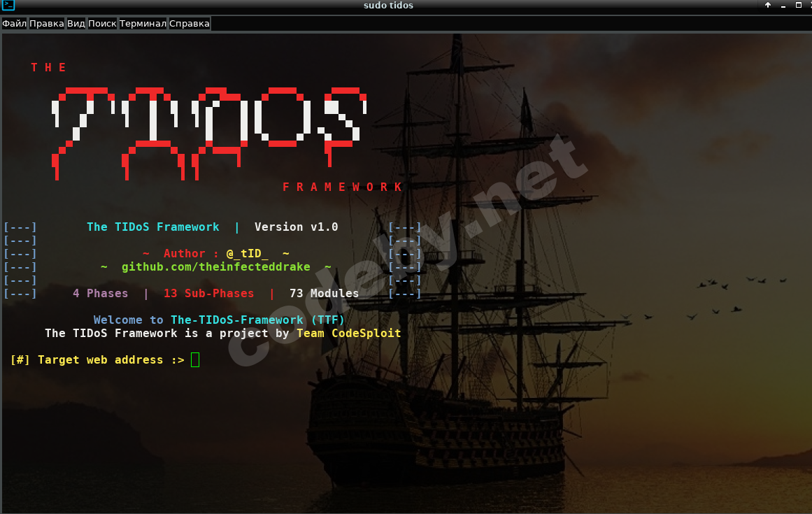Image resolution: width=812 pixels, height=514 pixels.
Task: Open the Справка menu
Action: click(190, 23)
